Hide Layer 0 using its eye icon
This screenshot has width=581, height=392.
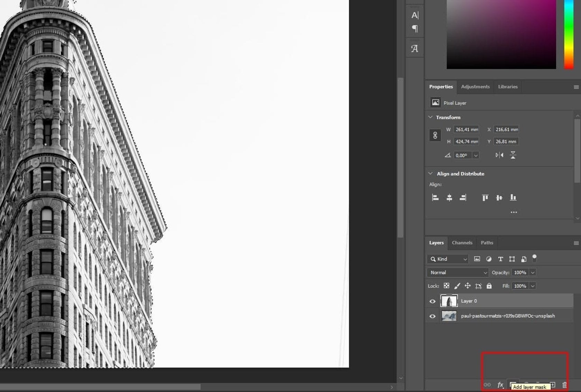(432, 301)
